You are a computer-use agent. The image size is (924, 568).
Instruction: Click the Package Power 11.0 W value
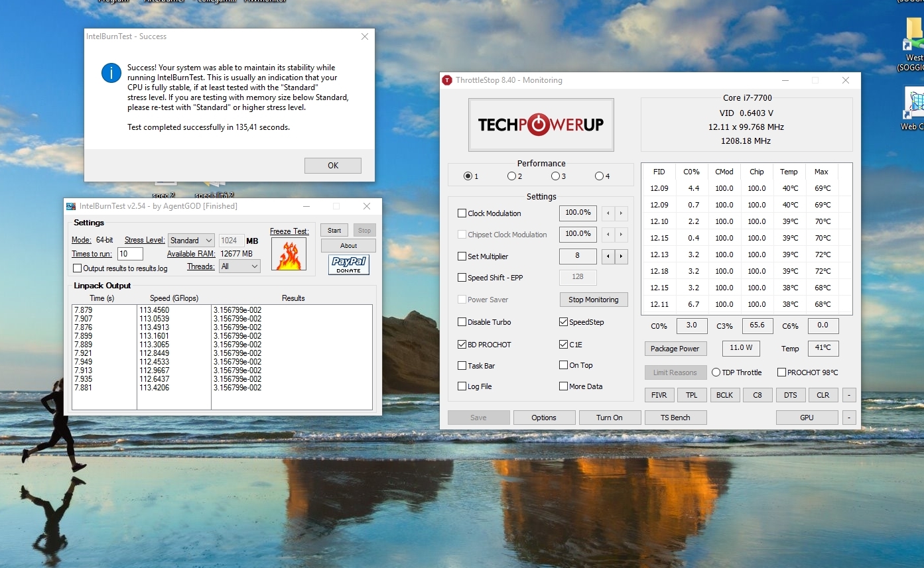(x=741, y=348)
